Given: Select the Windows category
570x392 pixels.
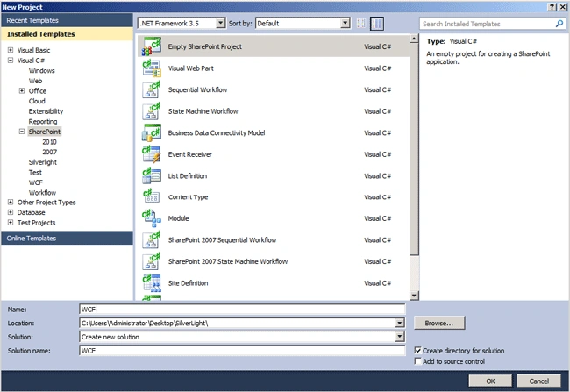Looking at the screenshot, I should click(42, 70).
